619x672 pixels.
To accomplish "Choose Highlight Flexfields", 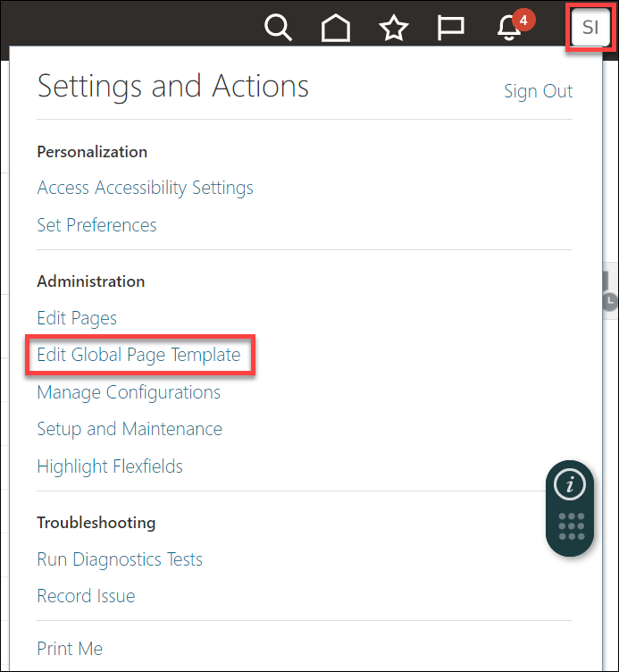I will point(110,466).
